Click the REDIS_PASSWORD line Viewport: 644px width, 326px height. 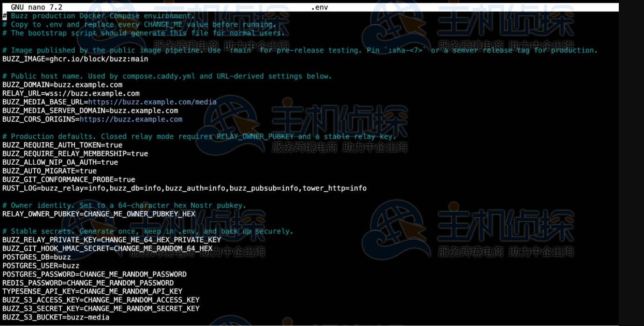pos(88,283)
